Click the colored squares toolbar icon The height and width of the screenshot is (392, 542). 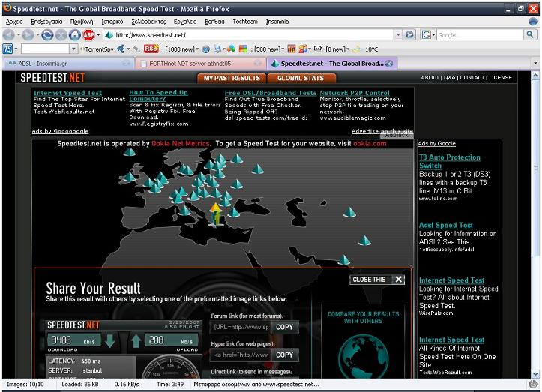tap(244, 49)
